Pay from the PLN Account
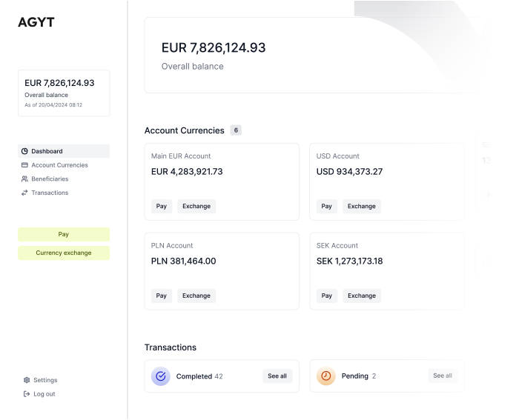This screenshot has width=519, height=420. (162, 296)
